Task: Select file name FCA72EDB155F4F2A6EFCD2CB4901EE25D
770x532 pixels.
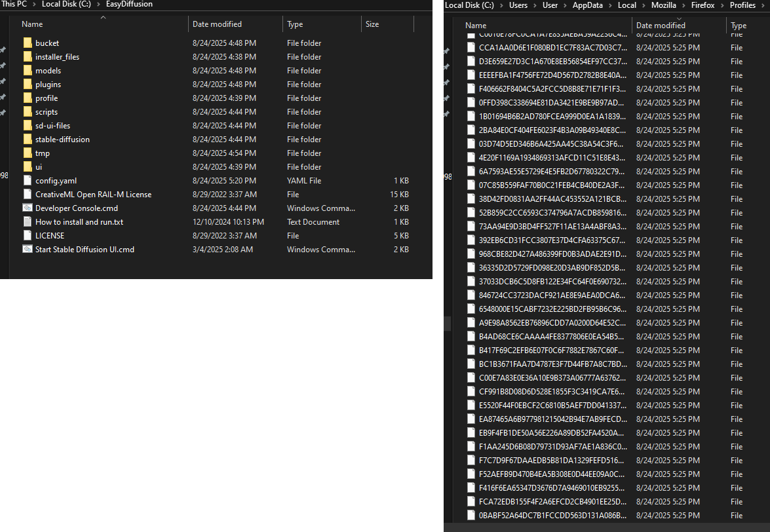Action: click(x=552, y=502)
